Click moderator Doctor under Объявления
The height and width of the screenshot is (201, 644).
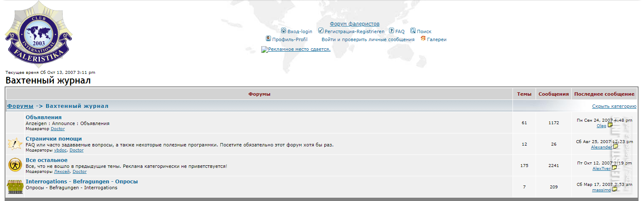58,129
